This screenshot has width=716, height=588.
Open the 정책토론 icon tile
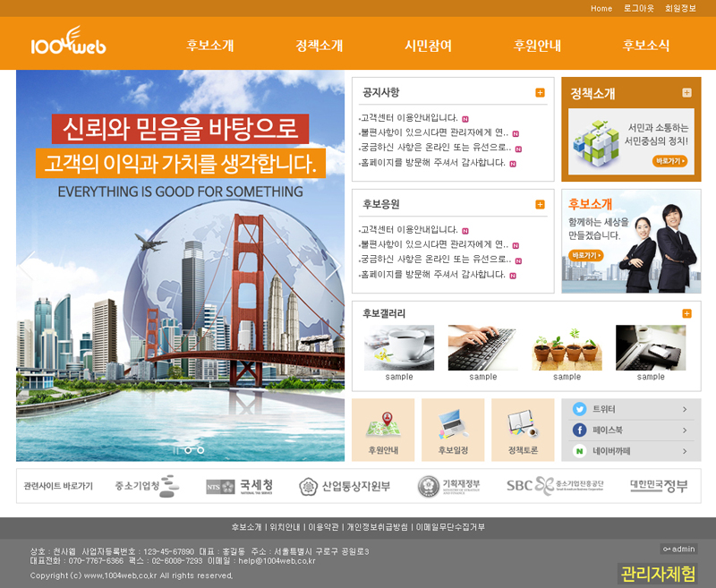523,430
